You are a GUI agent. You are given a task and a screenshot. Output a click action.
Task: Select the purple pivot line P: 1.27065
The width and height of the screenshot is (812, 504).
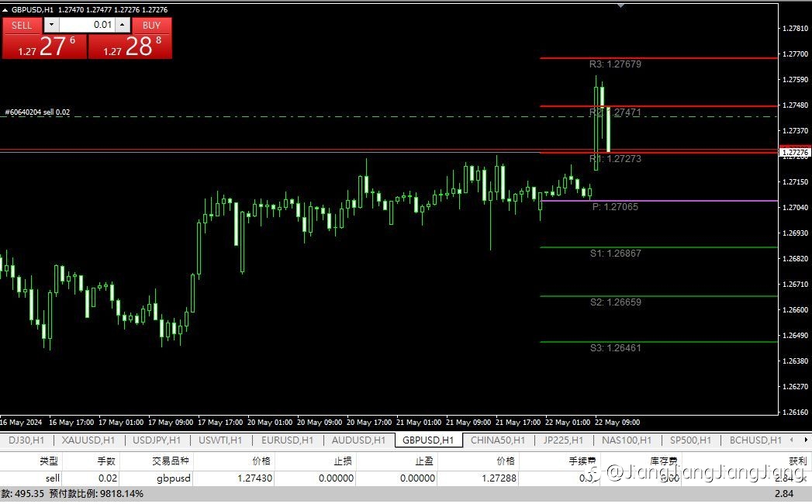(x=658, y=201)
